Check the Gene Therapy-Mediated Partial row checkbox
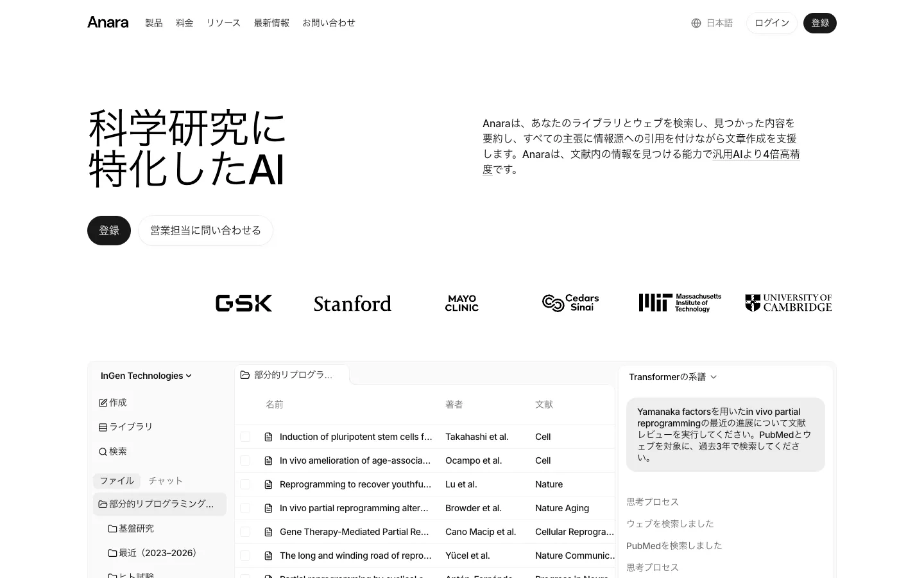 point(245,532)
